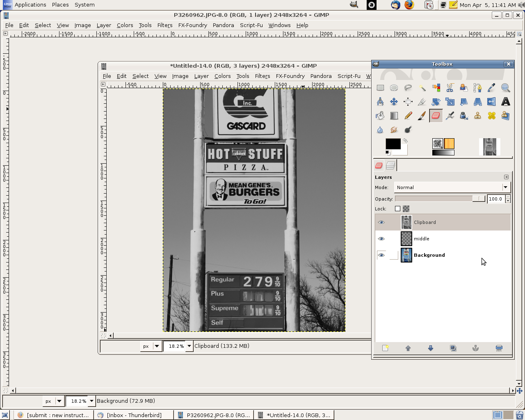The image size is (525, 420).
Task: Select the Heal bandage tool
Action: 492,116
